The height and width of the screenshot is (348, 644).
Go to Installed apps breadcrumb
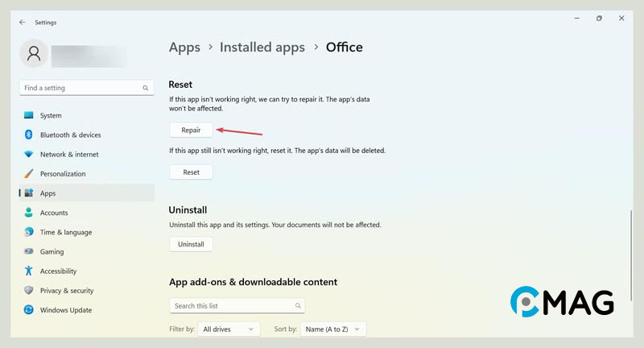tap(262, 48)
